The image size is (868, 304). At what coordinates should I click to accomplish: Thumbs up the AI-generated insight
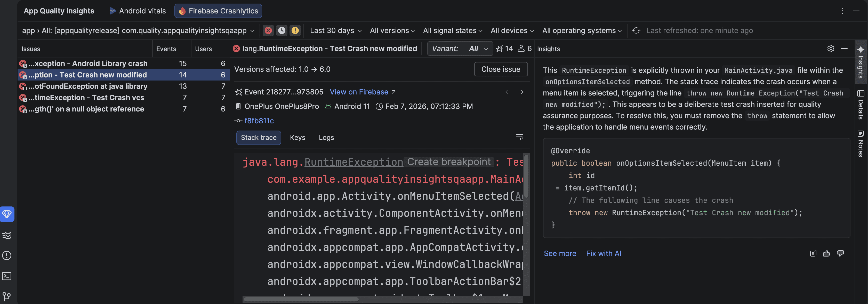[x=826, y=253]
